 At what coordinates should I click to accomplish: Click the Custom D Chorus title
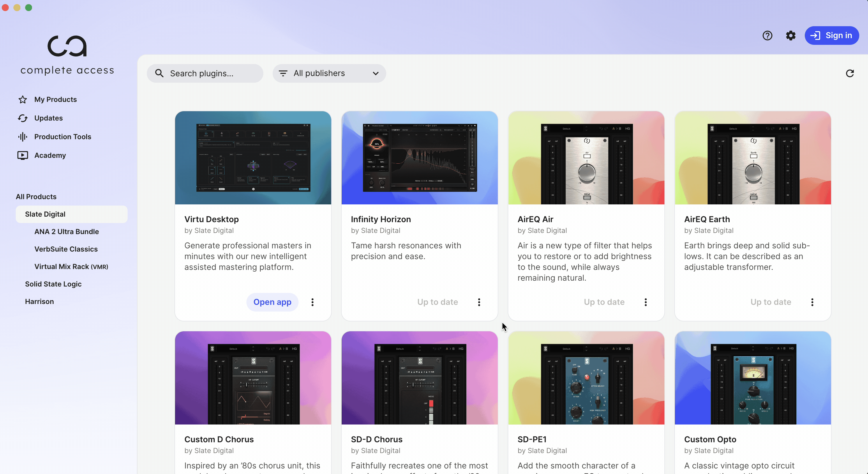219,439
